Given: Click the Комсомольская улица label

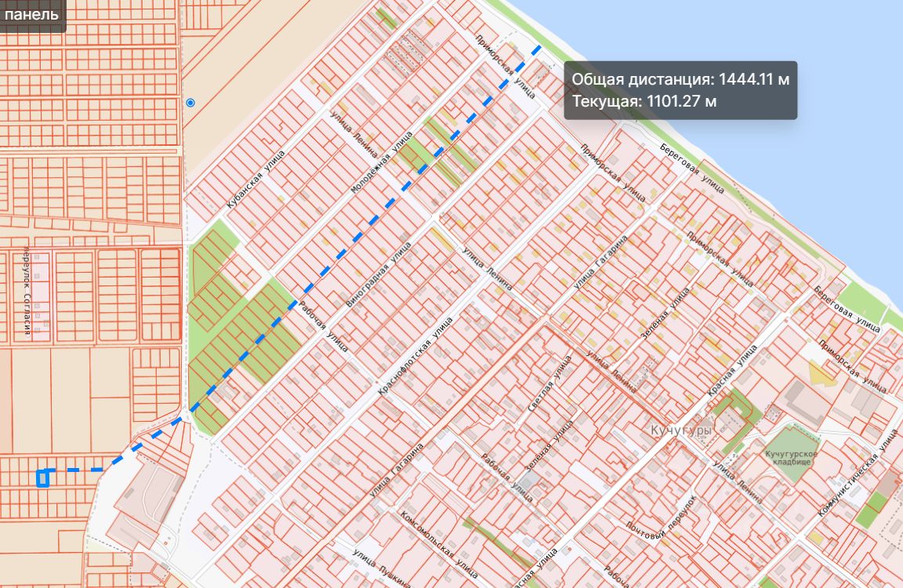Looking at the screenshot, I should click(x=440, y=543).
